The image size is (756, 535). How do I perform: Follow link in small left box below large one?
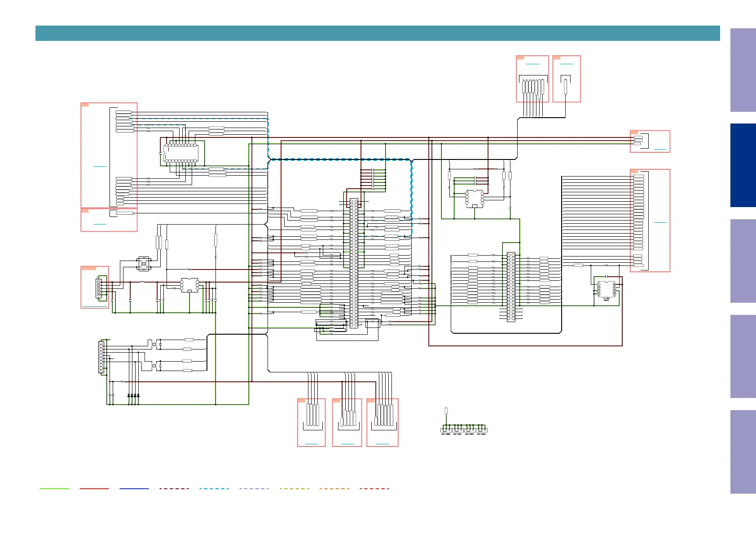click(100, 224)
